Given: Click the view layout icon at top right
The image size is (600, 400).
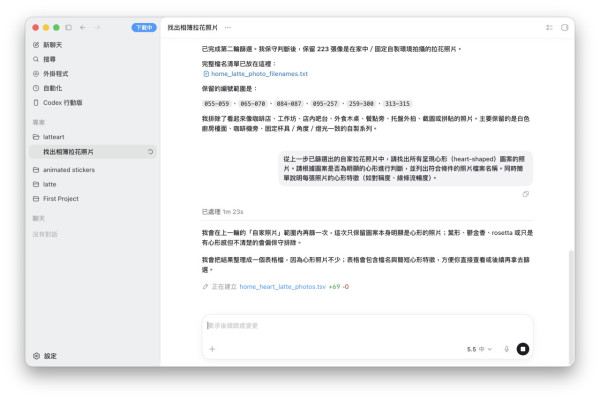Looking at the screenshot, I should click(549, 28).
